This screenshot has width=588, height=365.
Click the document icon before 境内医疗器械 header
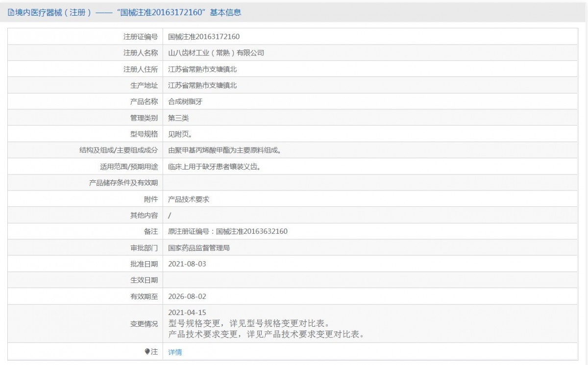(10, 13)
